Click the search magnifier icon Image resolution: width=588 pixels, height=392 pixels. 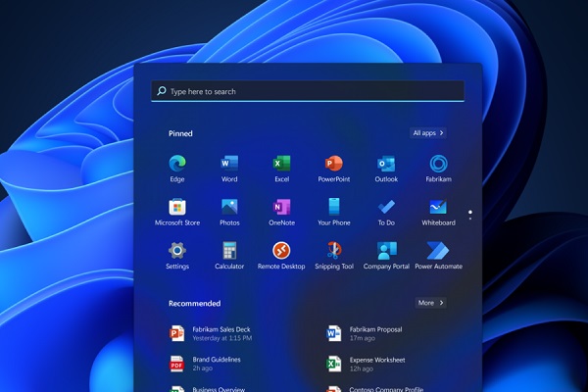coord(162,91)
